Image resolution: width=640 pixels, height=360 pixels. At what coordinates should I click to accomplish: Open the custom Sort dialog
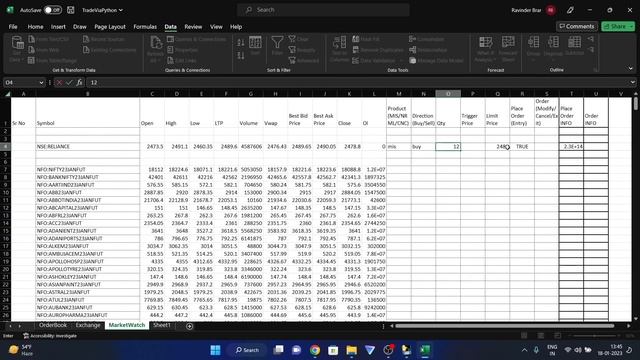tap(255, 46)
